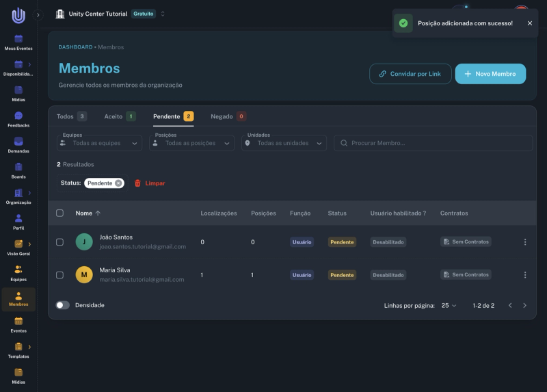Click the organization building icon in header
This screenshot has width=547, height=392.
click(60, 14)
